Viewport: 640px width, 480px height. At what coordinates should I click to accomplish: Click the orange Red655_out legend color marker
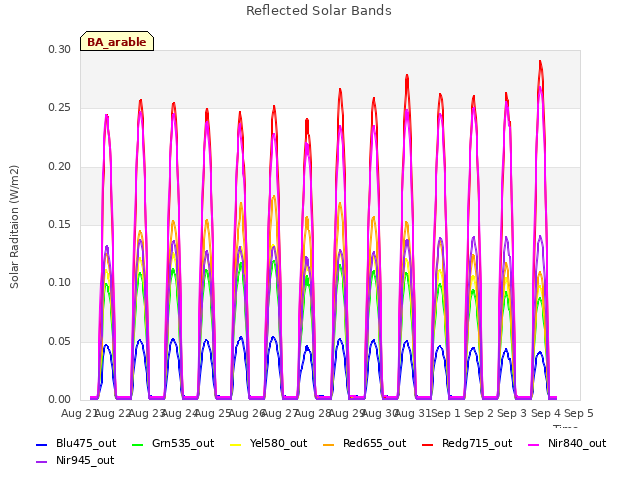[x=329, y=444]
